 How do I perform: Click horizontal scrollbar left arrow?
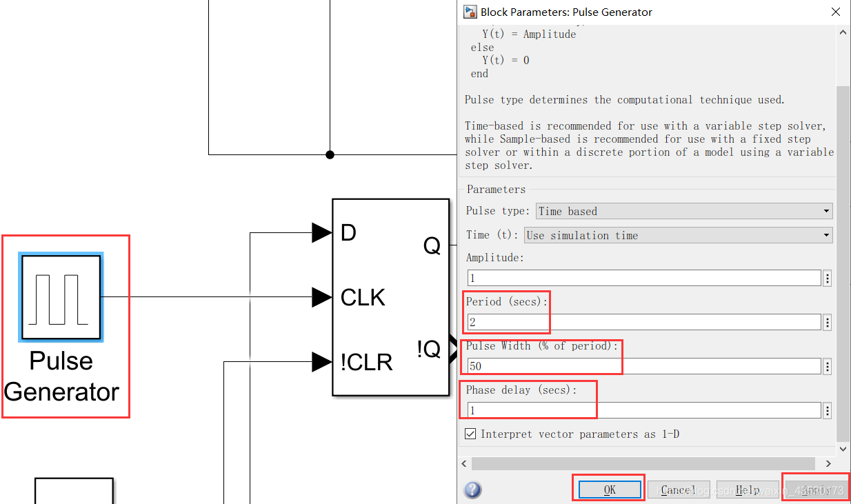point(464,463)
